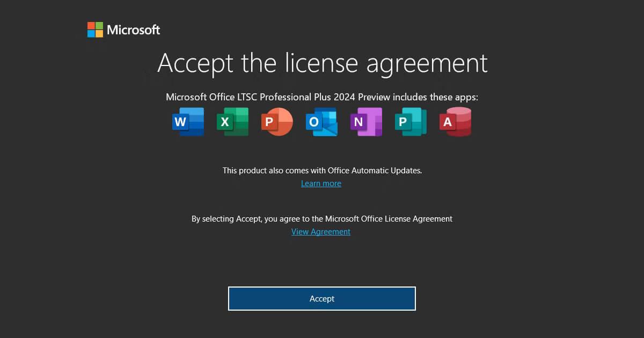644x338 pixels.
Task: Open the View Agreement link
Action: [320, 231]
